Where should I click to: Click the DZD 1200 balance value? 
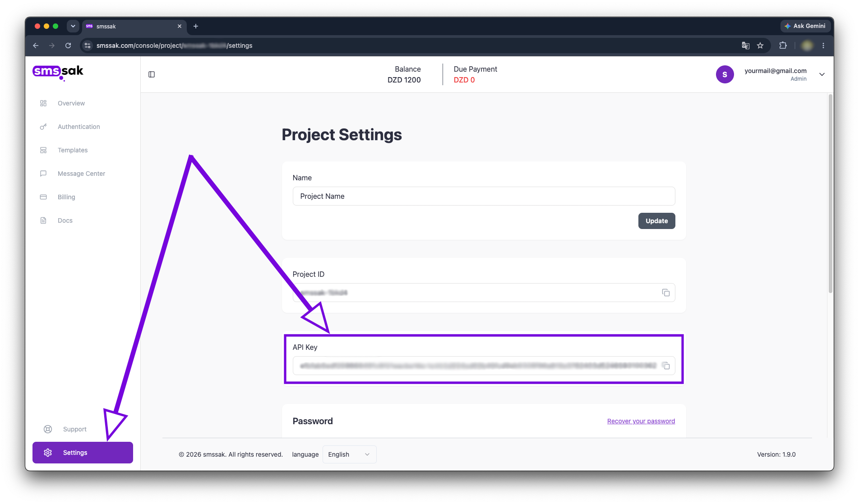[x=404, y=80]
